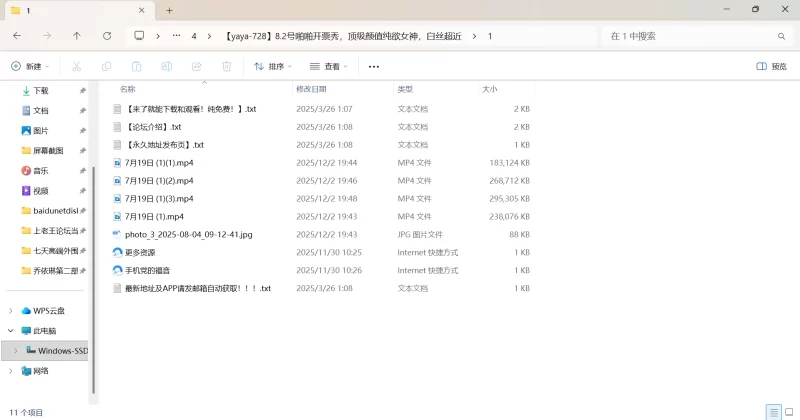Viewport: 800px width, 420px height.
Task: Open the 排序 sort dropdown
Action: click(273, 67)
